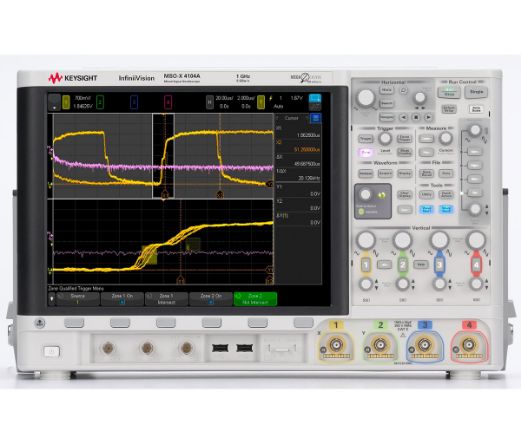Toggle the Zone 1 On checkbox softkey

[122, 299]
